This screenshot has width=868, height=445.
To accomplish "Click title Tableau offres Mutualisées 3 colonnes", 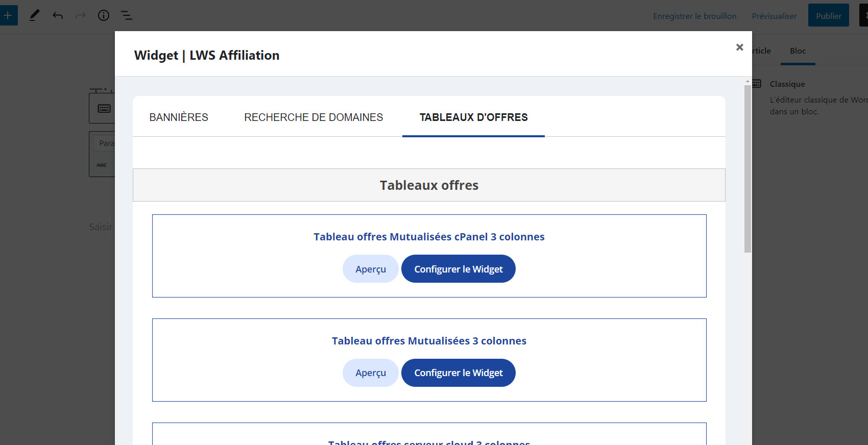I will coord(429,341).
